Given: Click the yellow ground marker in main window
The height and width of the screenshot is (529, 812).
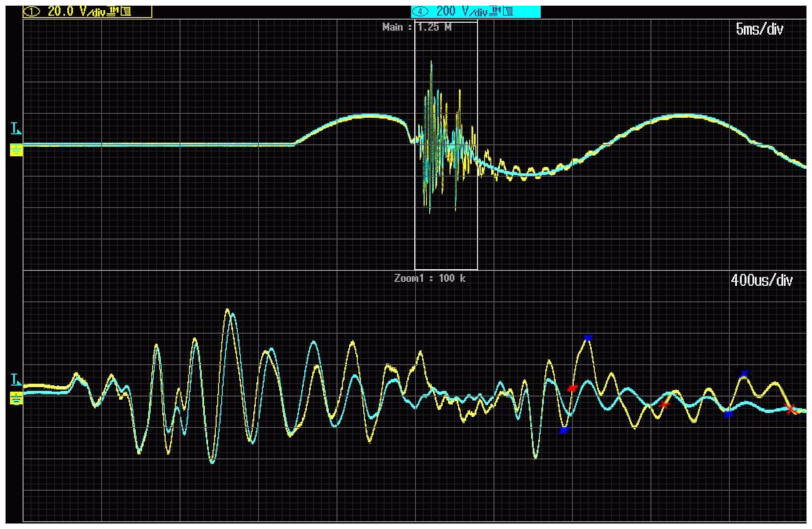Looking at the screenshot, I should (x=16, y=150).
